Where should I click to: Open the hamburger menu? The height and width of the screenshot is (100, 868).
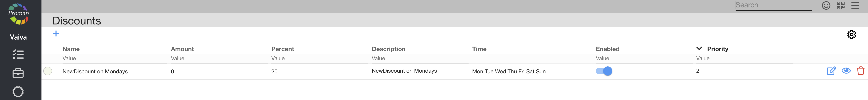coord(855,5)
